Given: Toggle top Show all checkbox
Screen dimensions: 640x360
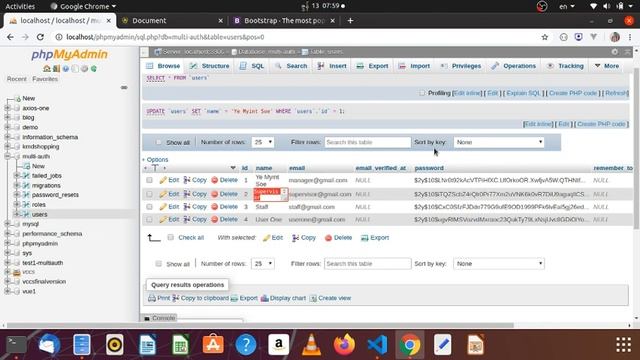Looking at the screenshot, I should click(158, 142).
